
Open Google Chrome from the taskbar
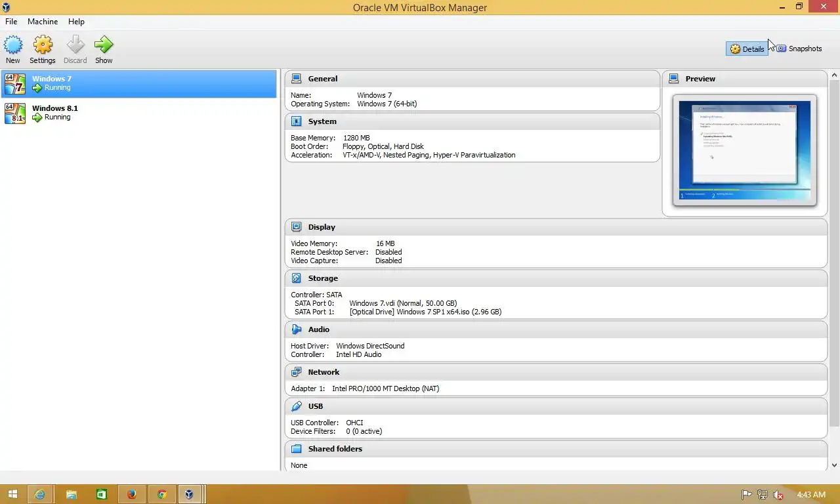coord(162,494)
